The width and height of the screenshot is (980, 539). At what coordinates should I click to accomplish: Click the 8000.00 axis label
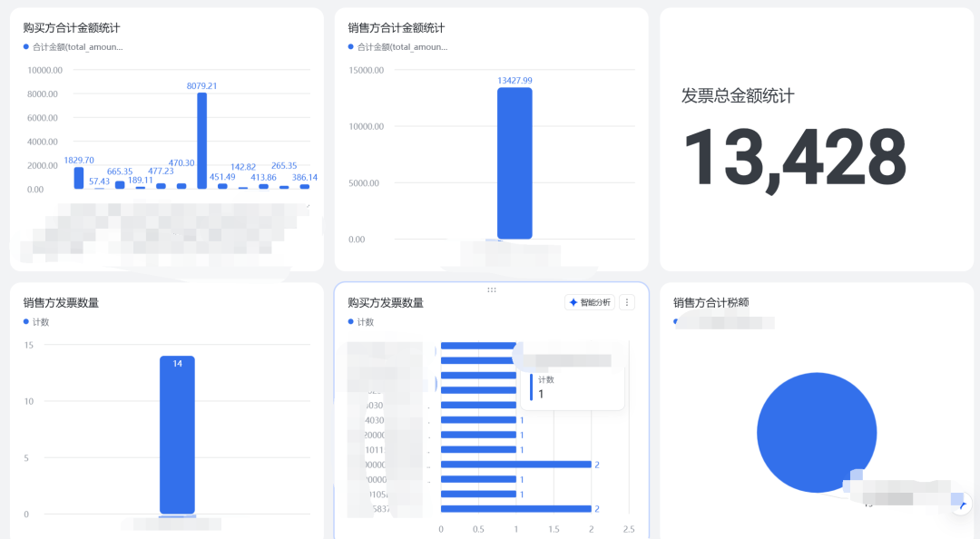coord(43,94)
